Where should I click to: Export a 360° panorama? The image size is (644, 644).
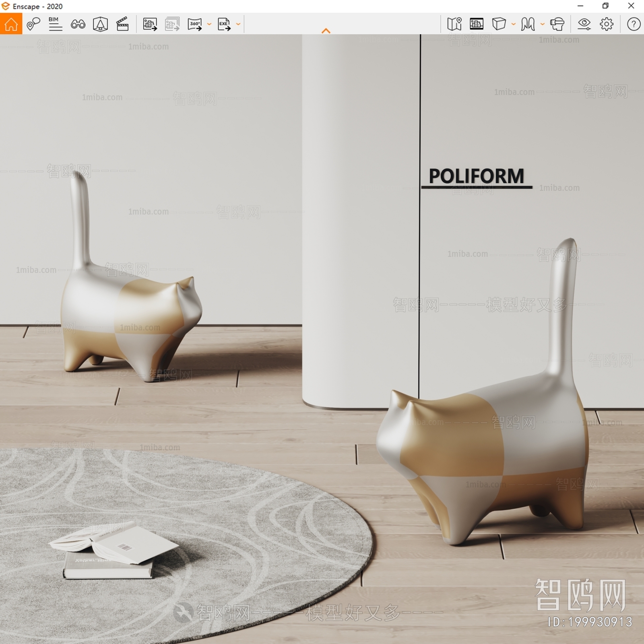point(195,24)
